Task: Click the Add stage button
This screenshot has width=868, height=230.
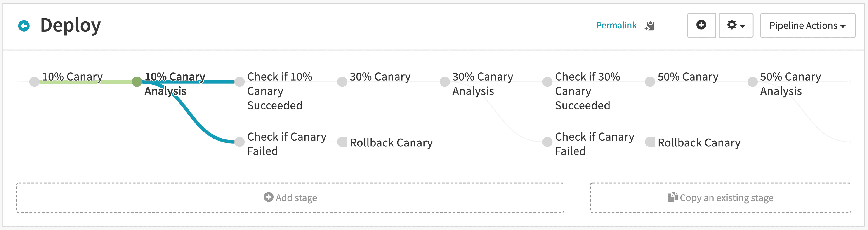Action: pyautogui.click(x=290, y=198)
